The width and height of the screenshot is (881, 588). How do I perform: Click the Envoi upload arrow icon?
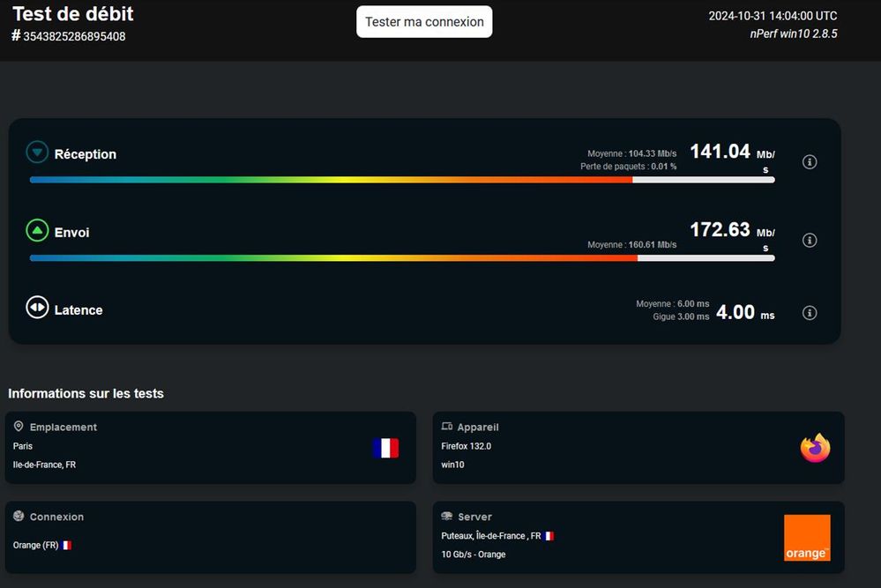[37, 231]
